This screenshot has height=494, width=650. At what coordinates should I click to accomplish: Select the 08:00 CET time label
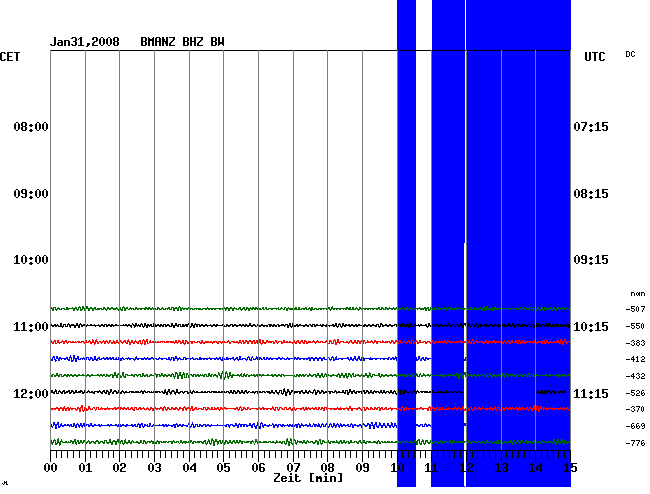coord(31,127)
